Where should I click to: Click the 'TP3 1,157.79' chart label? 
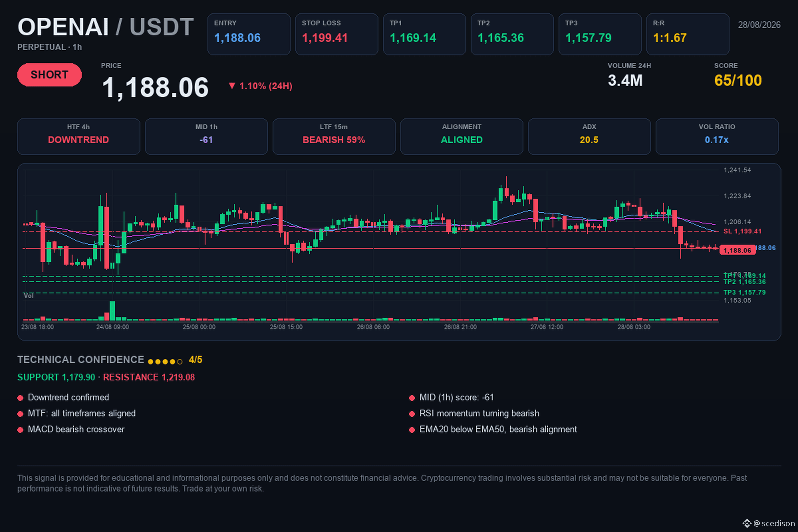tap(744, 293)
